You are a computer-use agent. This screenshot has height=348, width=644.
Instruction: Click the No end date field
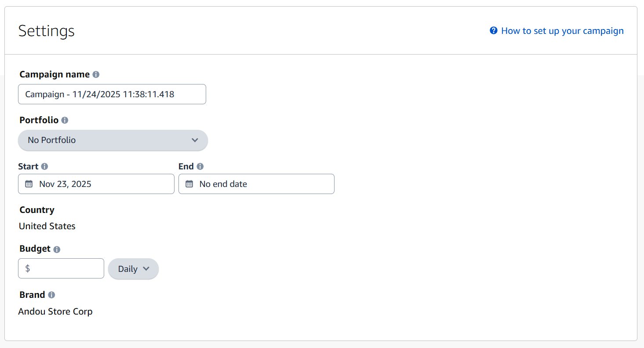point(256,183)
